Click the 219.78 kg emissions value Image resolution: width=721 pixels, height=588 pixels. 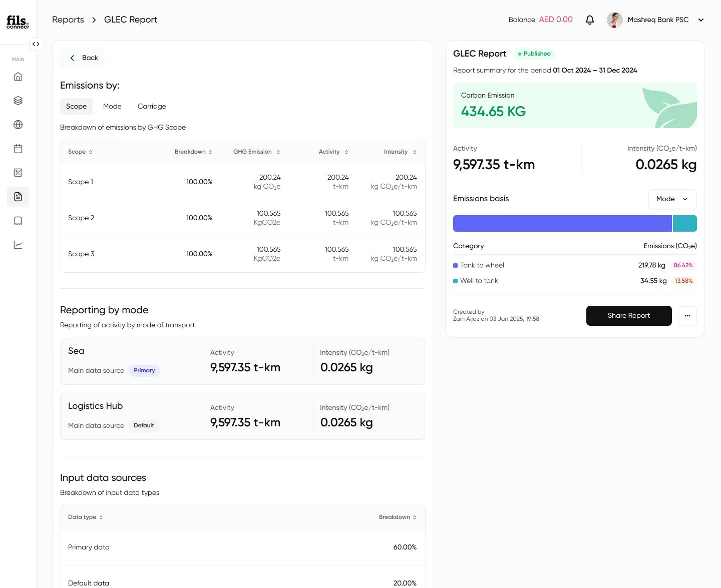[652, 265]
